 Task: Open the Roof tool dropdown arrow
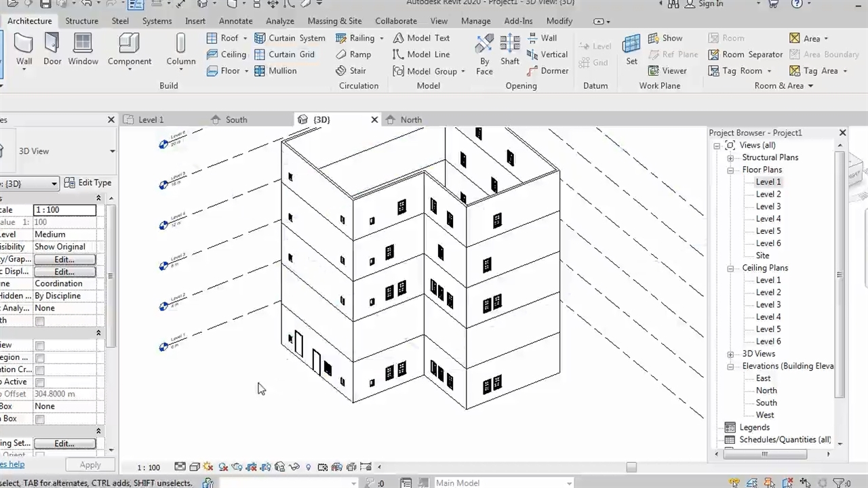(x=245, y=39)
